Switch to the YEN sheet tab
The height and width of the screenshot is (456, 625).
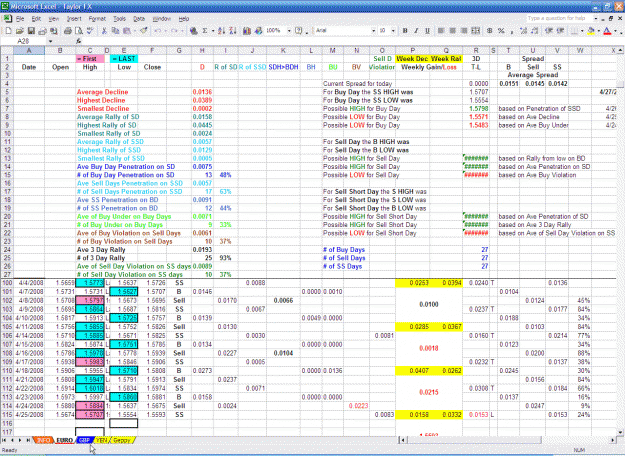pos(102,440)
